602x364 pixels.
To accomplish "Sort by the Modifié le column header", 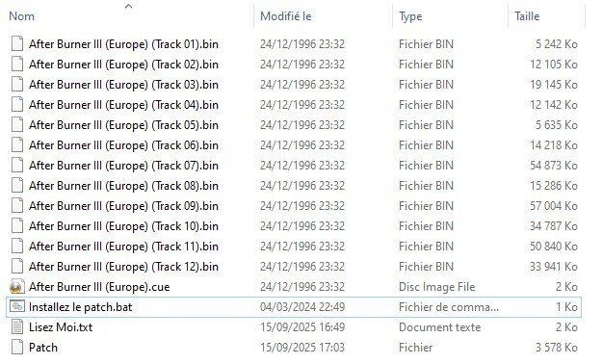I will click(x=286, y=16).
